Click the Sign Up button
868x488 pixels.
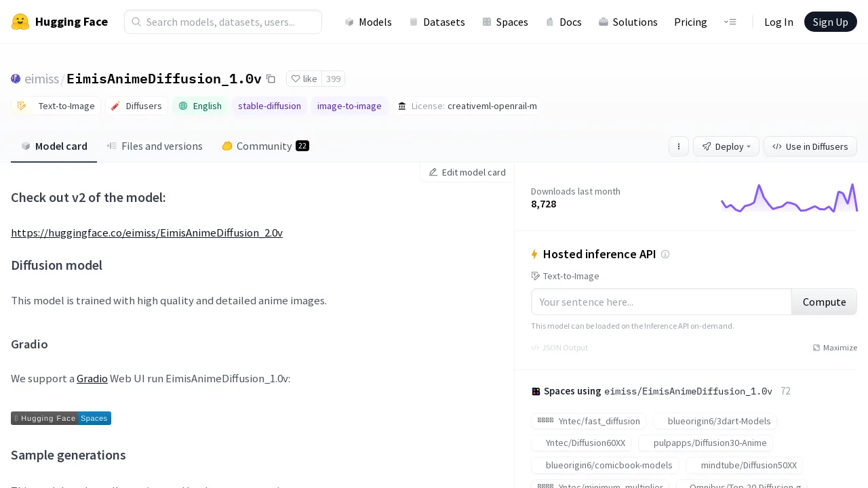coord(831,22)
